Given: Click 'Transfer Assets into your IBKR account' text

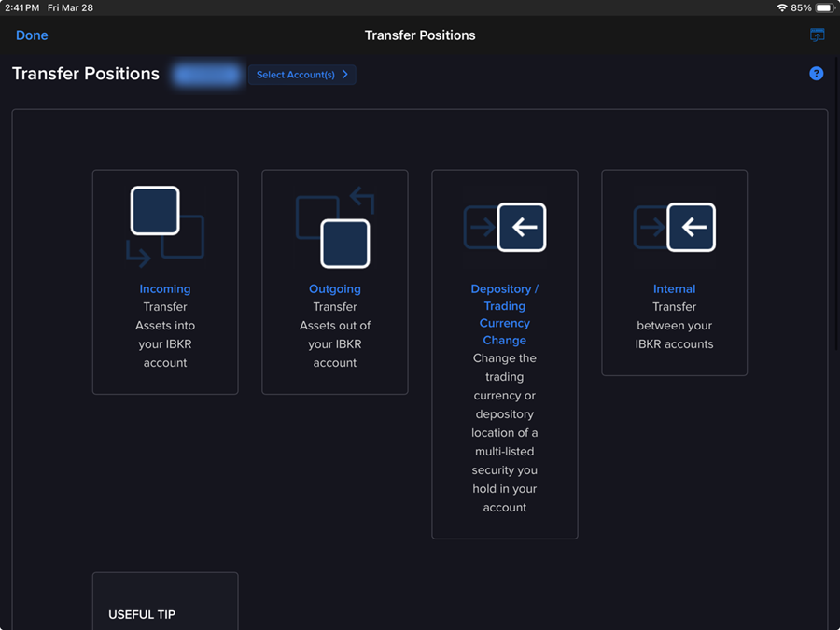Looking at the screenshot, I should (x=165, y=335).
